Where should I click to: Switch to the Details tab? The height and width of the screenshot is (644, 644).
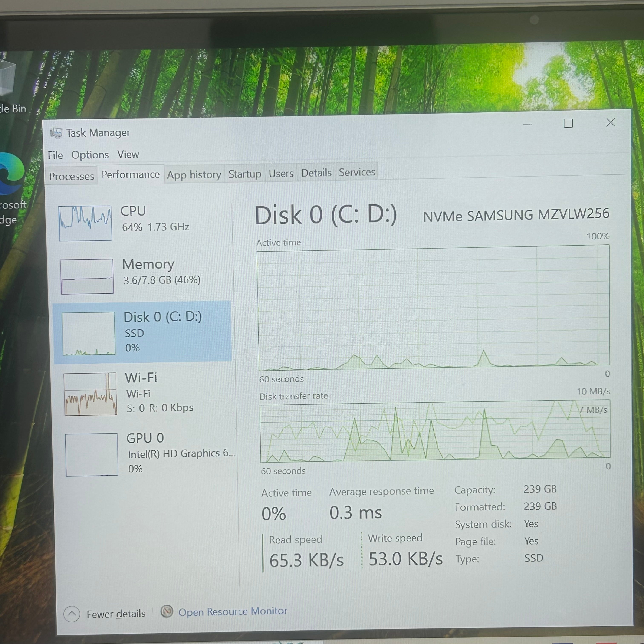pos(316,173)
